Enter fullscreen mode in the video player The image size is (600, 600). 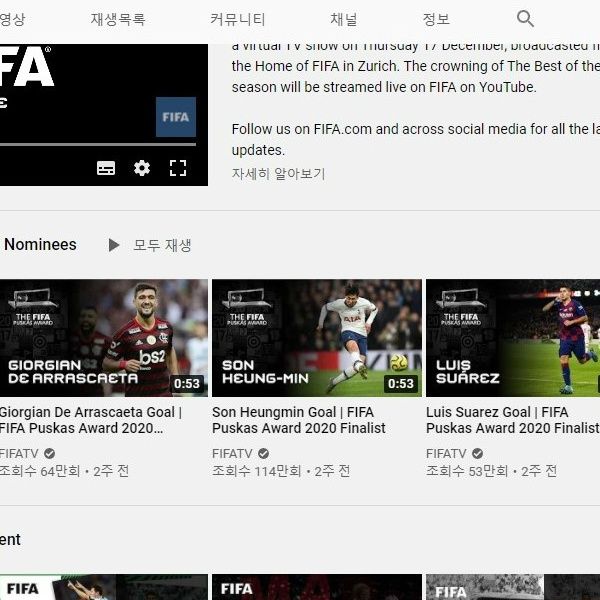pos(178,168)
